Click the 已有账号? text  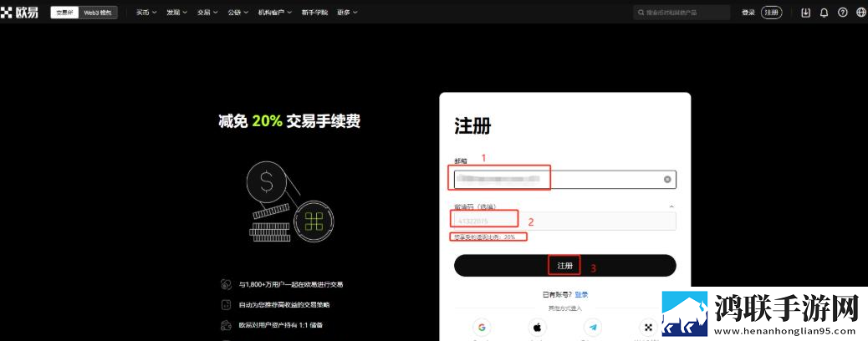click(x=558, y=295)
